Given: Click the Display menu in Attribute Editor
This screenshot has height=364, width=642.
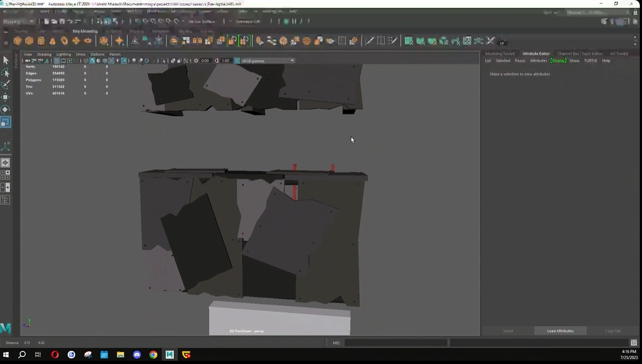Looking at the screenshot, I should tap(558, 61).
